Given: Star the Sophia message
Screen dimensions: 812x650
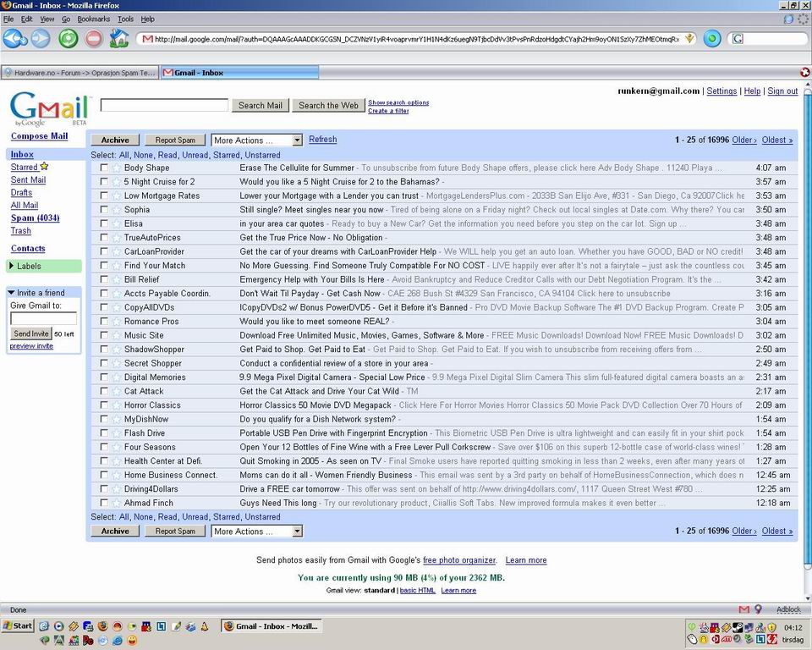Looking at the screenshot, I should click(x=117, y=210).
